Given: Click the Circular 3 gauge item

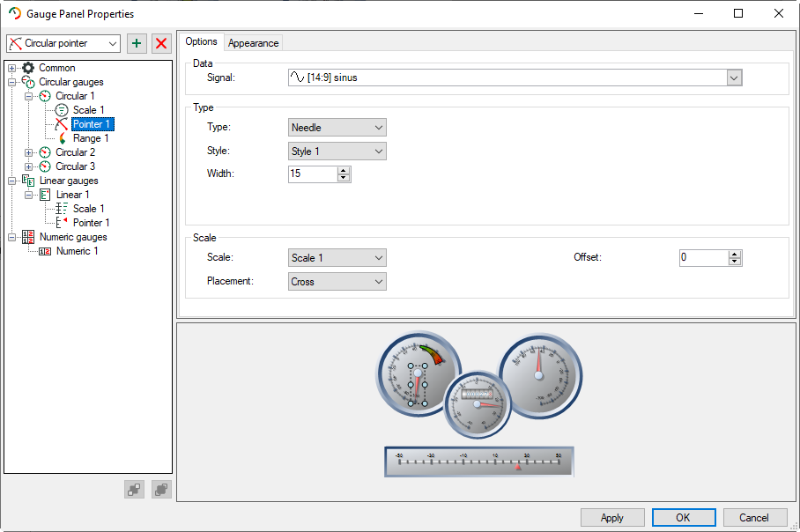Looking at the screenshot, I should [x=75, y=166].
